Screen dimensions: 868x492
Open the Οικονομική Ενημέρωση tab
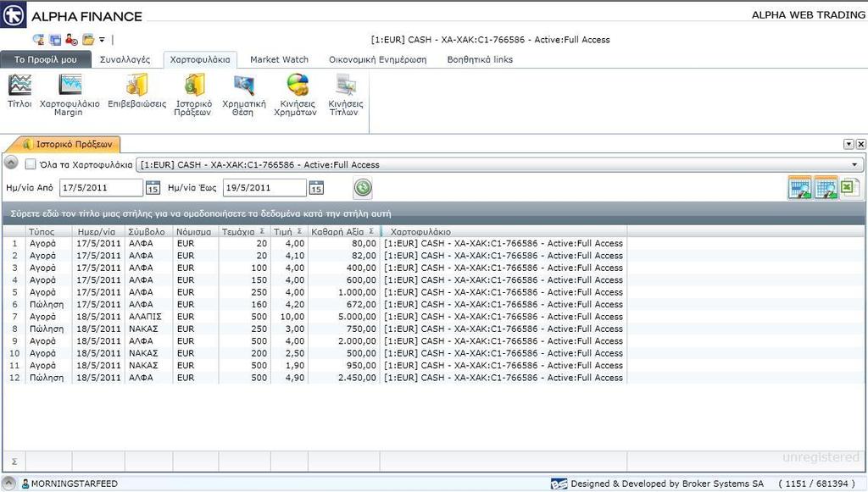(x=377, y=60)
